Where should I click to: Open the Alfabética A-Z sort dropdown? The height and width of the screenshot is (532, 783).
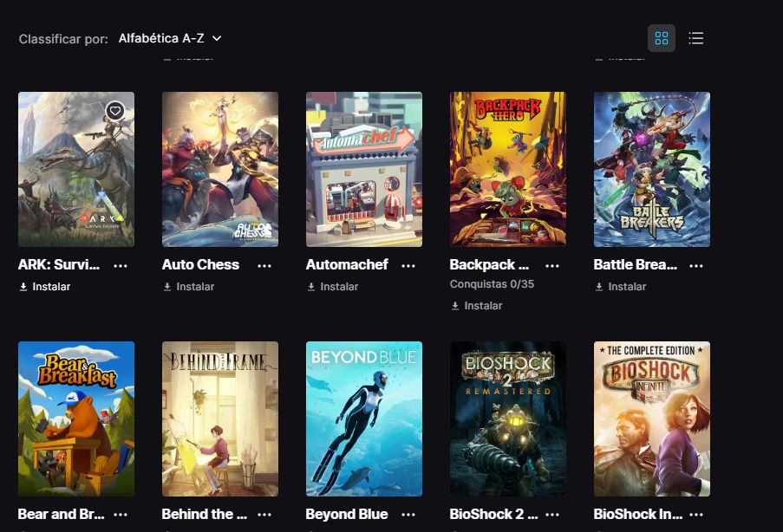pyautogui.click(x=170, y=38)
